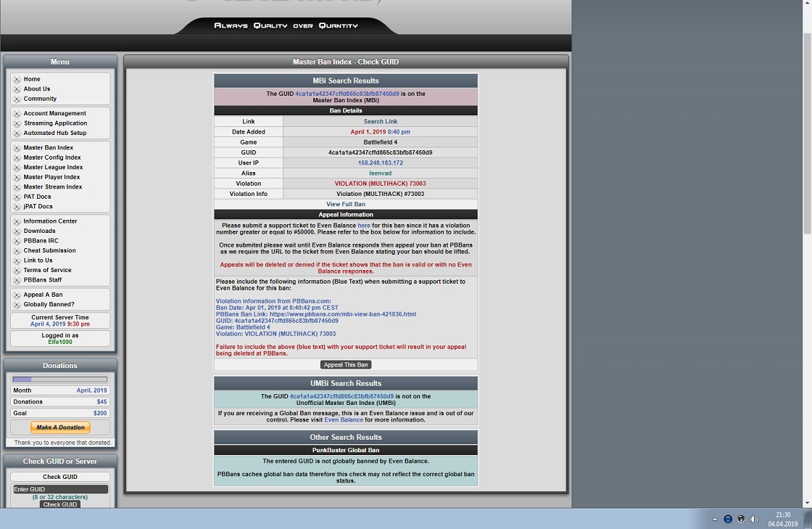The image size is (812, 529).
Task: Click the Make A Donation button
Action: [x=60, y=427]
